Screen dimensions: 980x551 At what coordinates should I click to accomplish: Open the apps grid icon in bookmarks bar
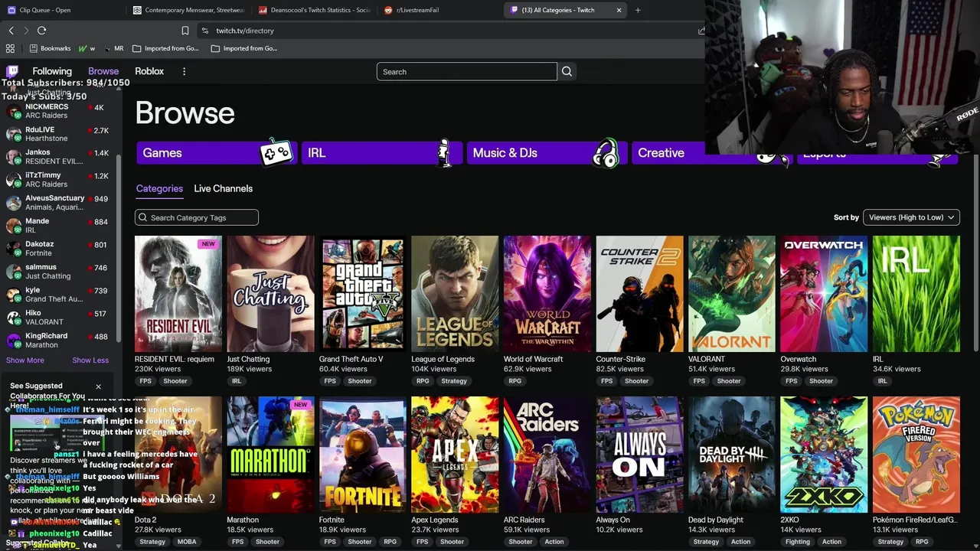[x=10, y=48]
